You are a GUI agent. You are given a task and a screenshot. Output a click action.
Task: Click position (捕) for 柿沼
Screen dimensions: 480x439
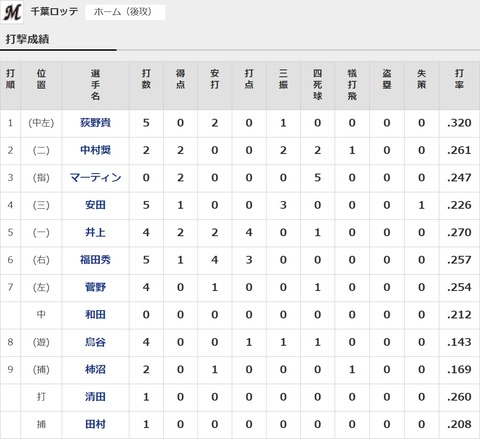[x=41, y=369]
